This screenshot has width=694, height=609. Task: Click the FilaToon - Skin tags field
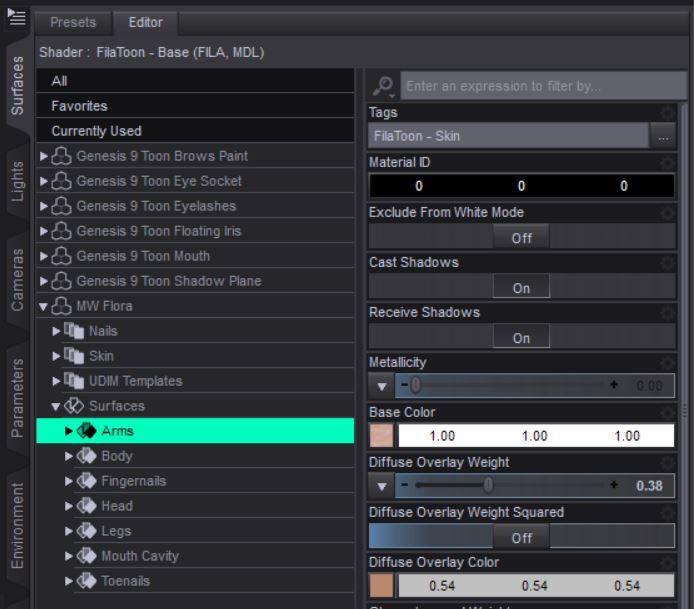point(509,136)
